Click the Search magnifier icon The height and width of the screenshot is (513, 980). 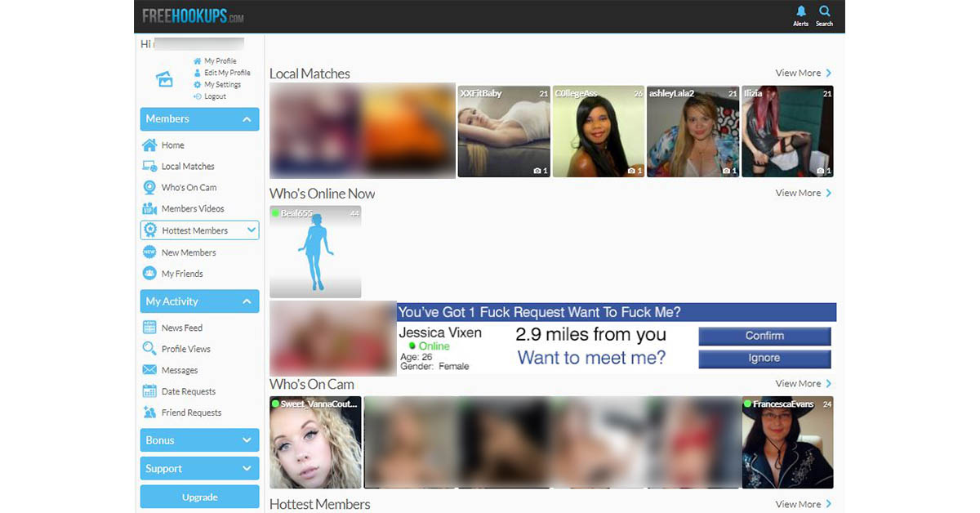click(824, 13)
